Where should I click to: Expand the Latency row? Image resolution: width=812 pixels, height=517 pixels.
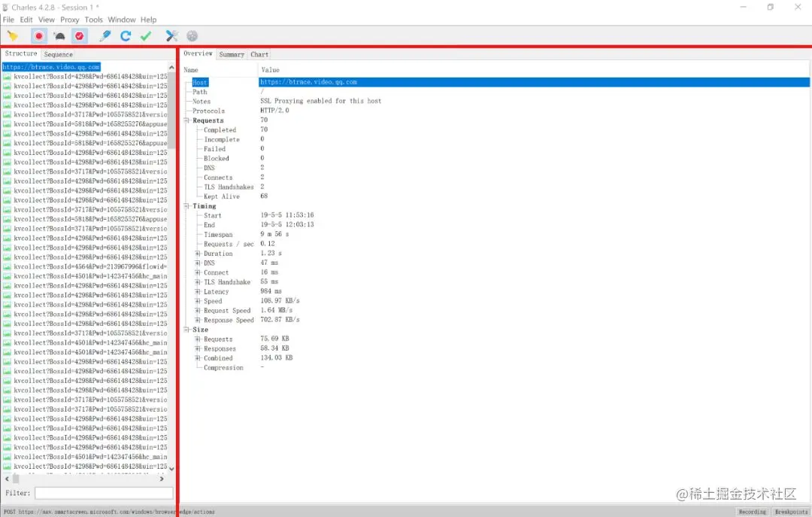coord(197,291)
